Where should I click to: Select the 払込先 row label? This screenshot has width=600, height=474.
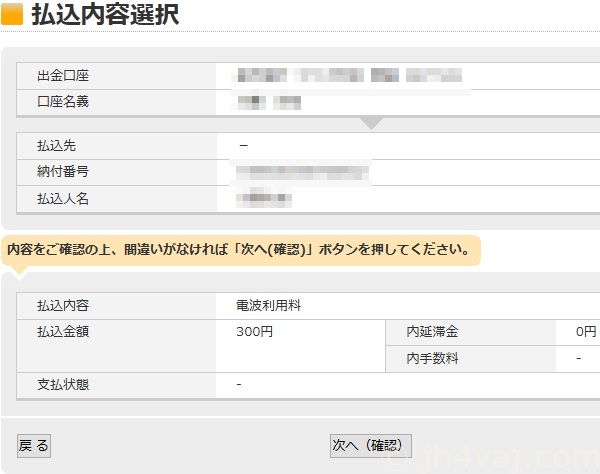(56, 145)
